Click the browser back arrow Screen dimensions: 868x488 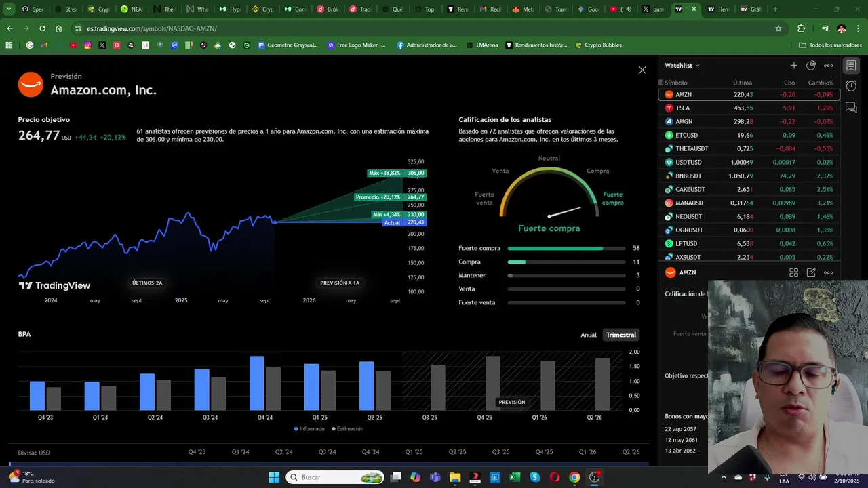click(x=9, y=28)
